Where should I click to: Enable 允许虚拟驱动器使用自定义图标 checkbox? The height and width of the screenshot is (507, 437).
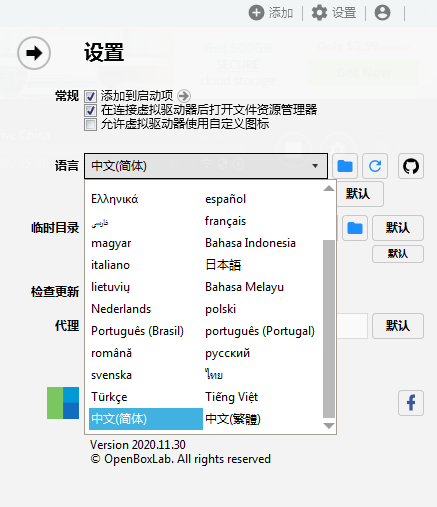(x=90, y=124)
